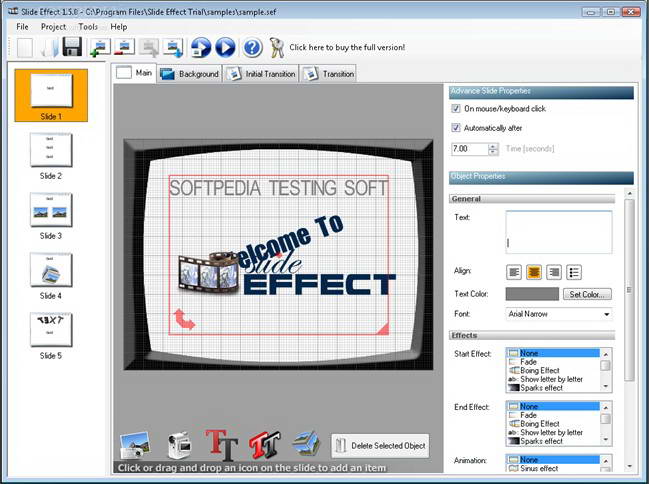Preview from start with the blue return-arrow icon

[201, 47]
